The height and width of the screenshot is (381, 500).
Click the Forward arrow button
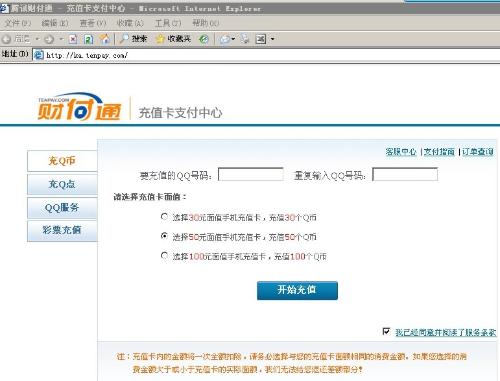coord(49,39)
